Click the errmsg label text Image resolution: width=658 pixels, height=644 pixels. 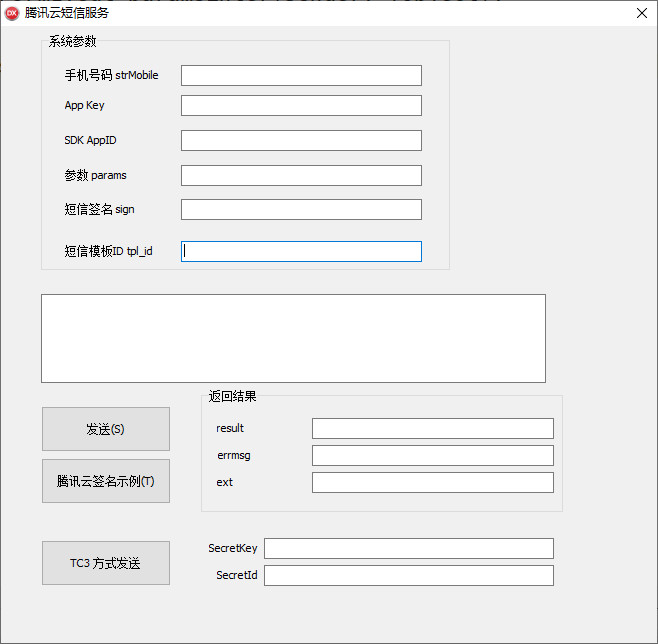coord(234,456)
